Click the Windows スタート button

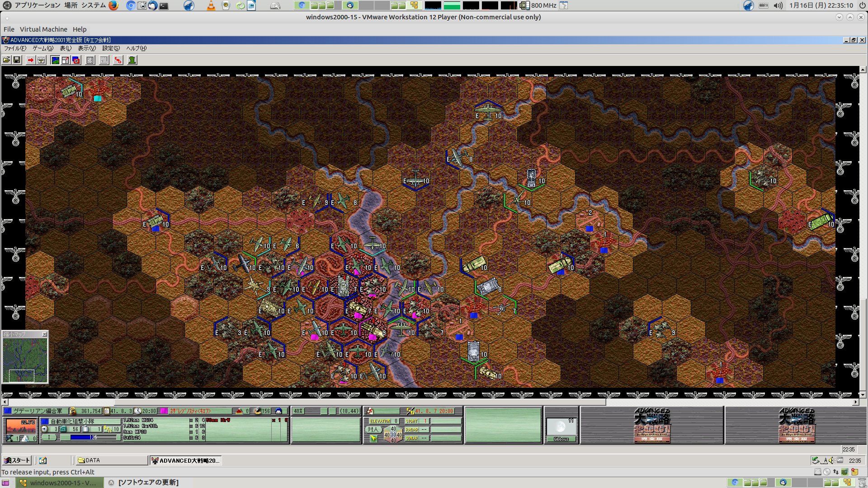coord(17,460)
